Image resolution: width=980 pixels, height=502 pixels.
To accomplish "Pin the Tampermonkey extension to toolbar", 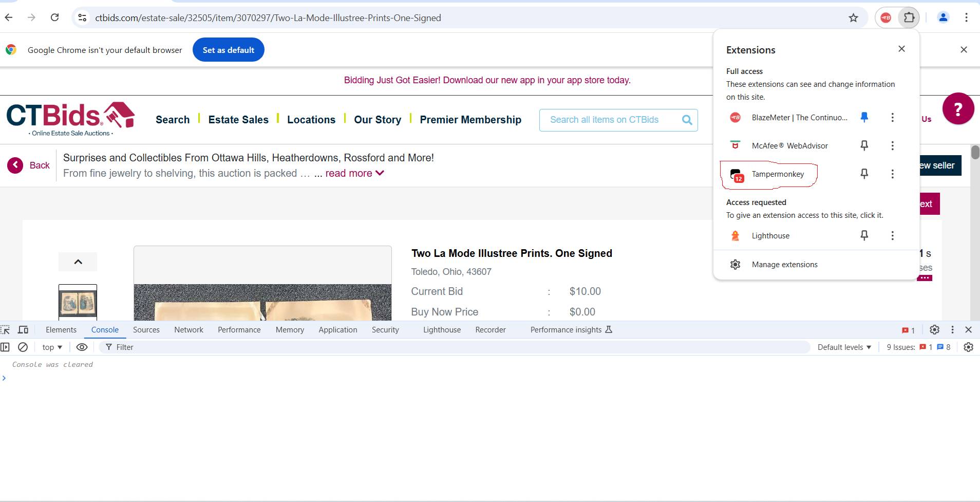I will (864, 174).
